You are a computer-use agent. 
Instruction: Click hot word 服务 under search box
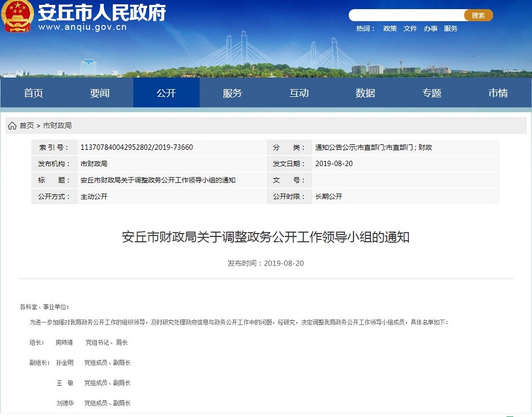click(x=451, y=28)
